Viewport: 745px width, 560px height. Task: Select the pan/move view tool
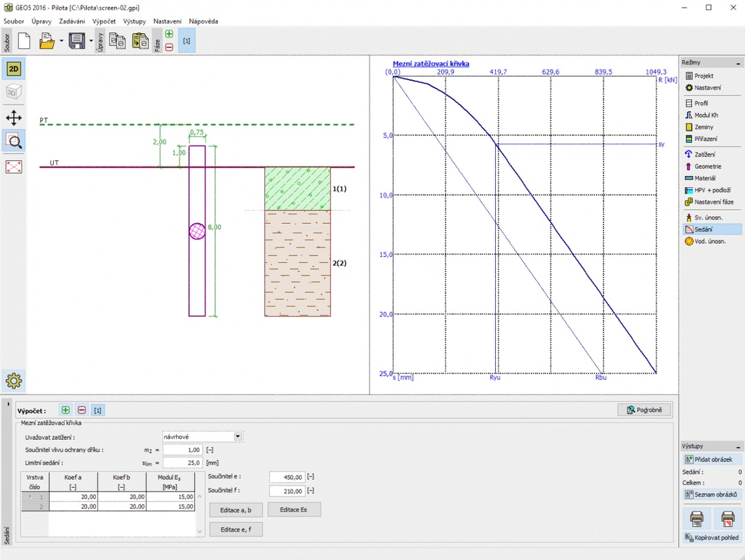[x=14, y=118]
